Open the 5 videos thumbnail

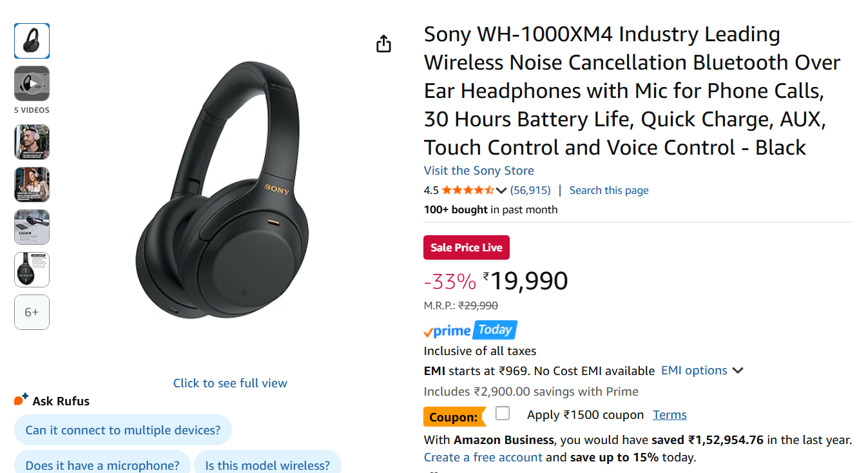[32, 84]
